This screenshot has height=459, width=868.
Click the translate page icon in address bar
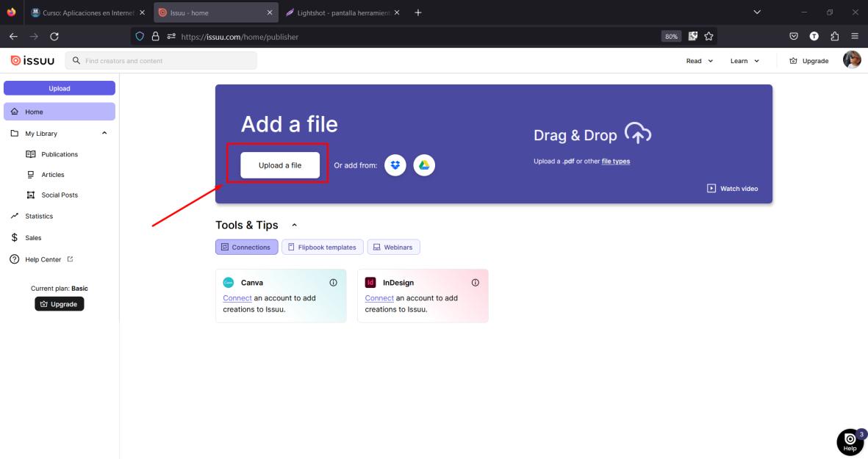(x=692, y=37)
